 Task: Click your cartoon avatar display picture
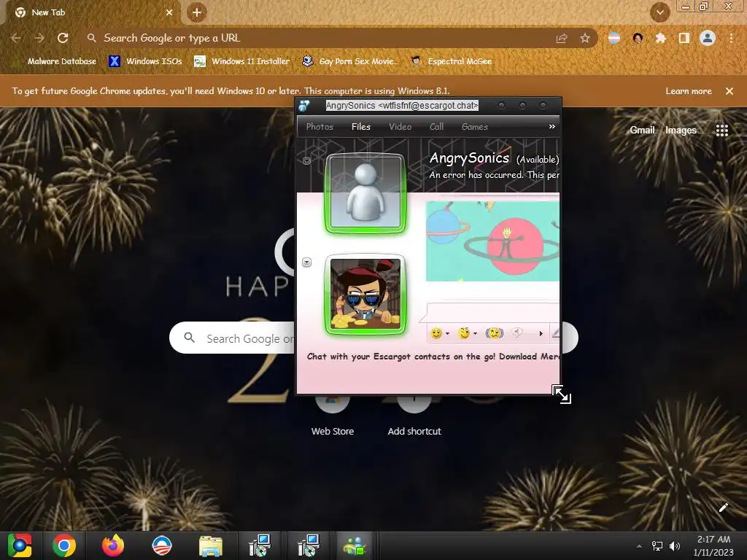pyautogui.click(x=365, y=295)
